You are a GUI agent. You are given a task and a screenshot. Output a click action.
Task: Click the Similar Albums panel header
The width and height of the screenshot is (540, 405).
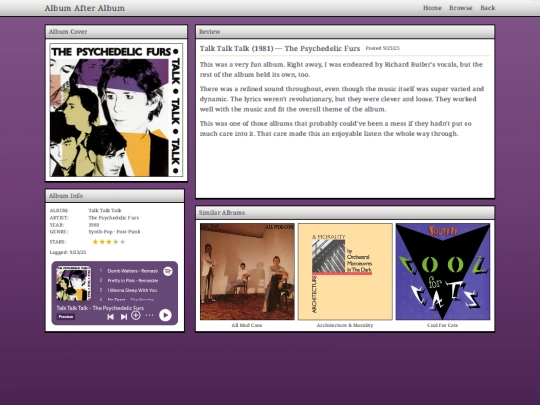click(345, 212)
